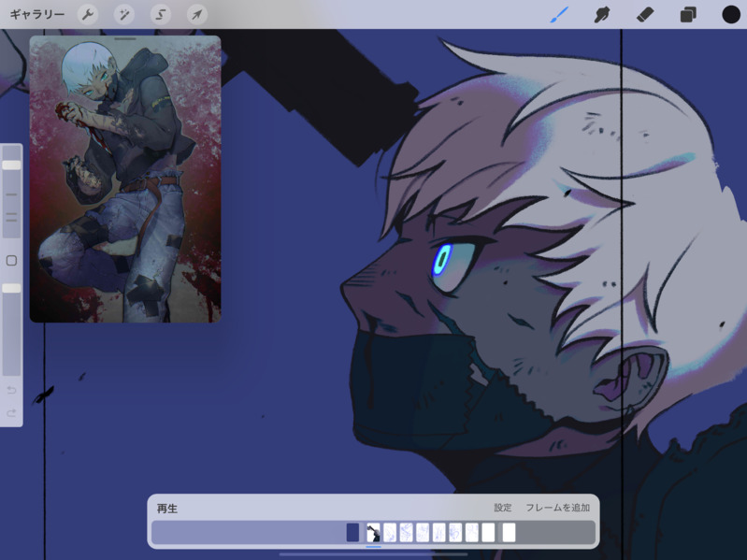Select the Eraser tool
The height and width of the screenshot is (560, 747).
pyautogui.click(x=645, y=15)
